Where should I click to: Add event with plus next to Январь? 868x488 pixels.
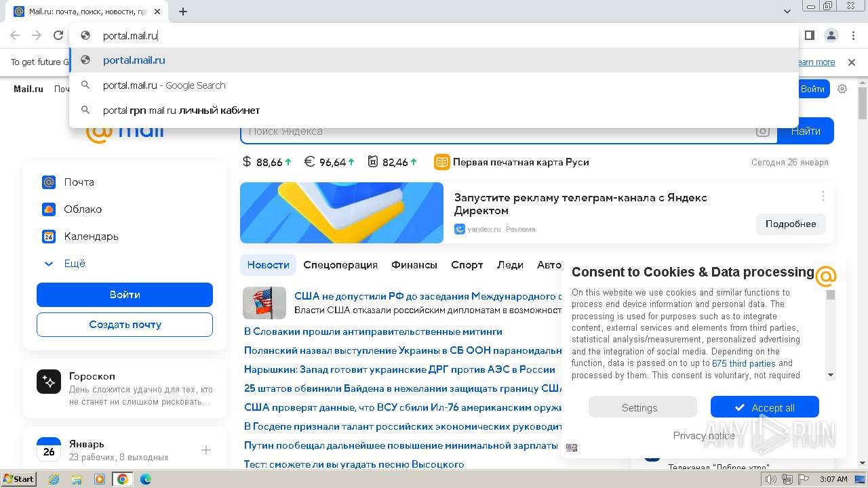[x=206, y=450]
